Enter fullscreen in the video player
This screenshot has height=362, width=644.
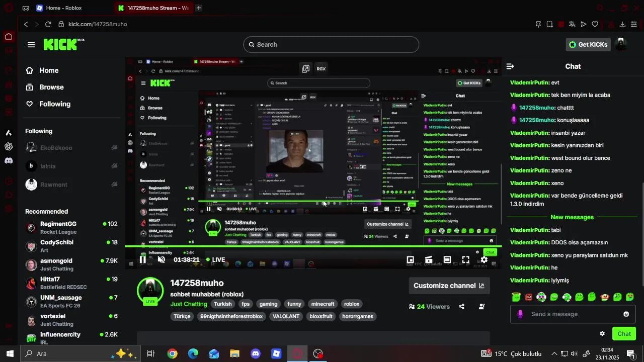466,259
